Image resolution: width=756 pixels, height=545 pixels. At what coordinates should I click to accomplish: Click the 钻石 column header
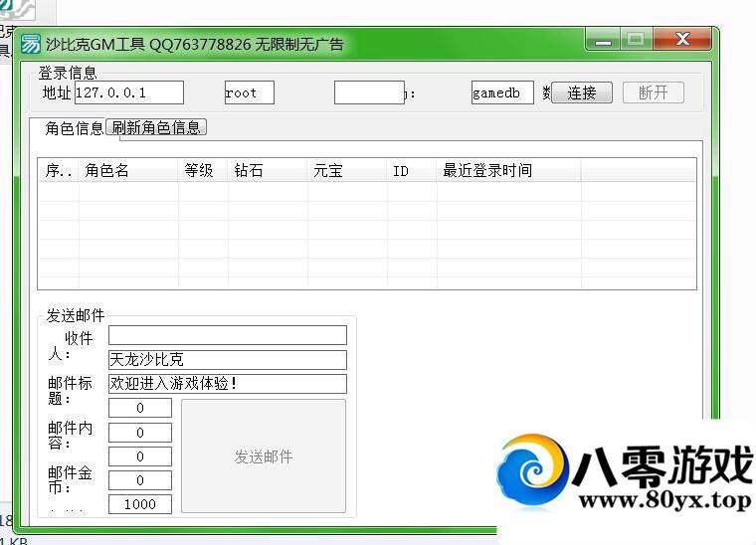[268, 170]
